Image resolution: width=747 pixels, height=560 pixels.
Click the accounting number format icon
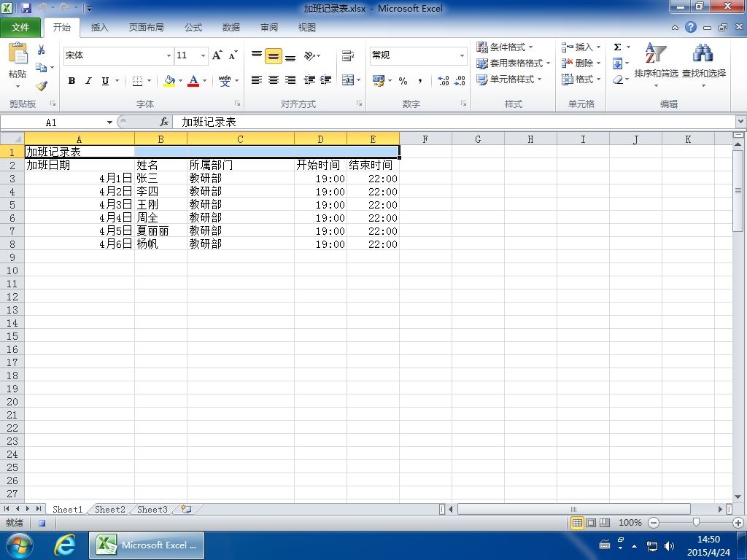coord(379,80)
